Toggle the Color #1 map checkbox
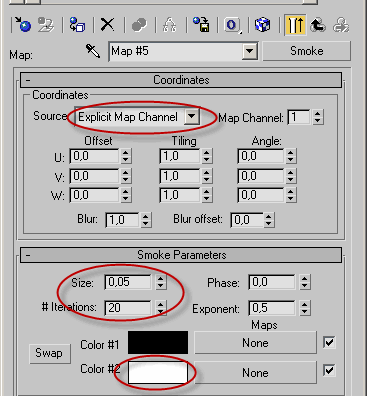The width and height of the screenshot is (367, 396). 329,342
